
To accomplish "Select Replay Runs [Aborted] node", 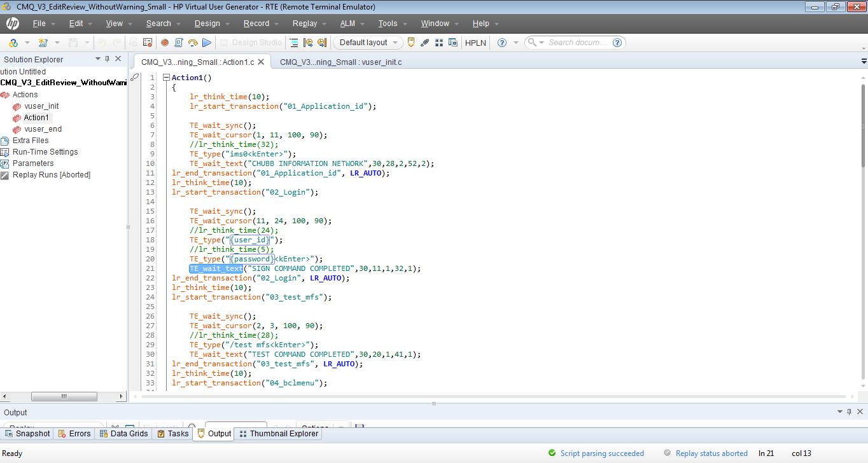I will coord(52,175).
